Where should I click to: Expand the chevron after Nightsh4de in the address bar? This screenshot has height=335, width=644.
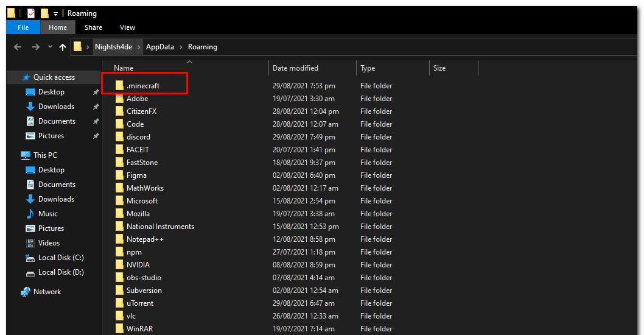pos(139,48)
